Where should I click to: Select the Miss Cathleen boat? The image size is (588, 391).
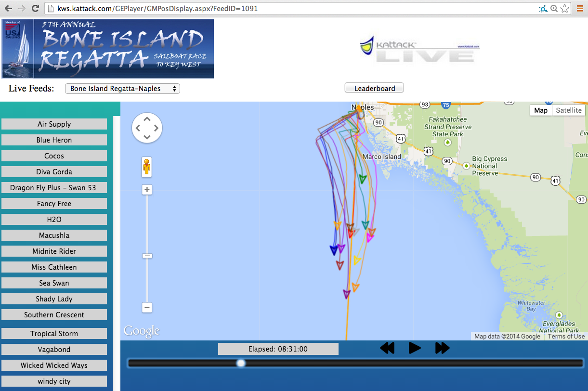[x=54, y=267]
